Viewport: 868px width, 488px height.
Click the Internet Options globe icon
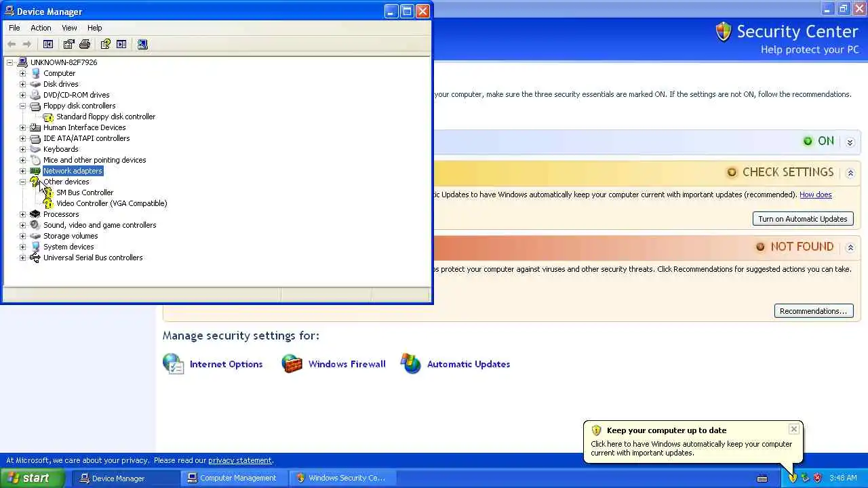pos(174,364)
